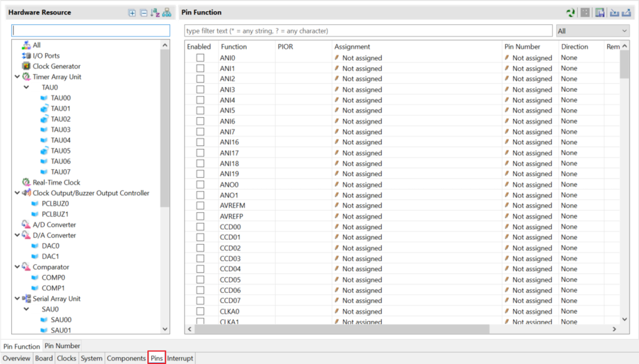Select the TAU00 channel icon
Image resolution: width=639 pixels, height=364 pixels.
(x=44, y=97)
